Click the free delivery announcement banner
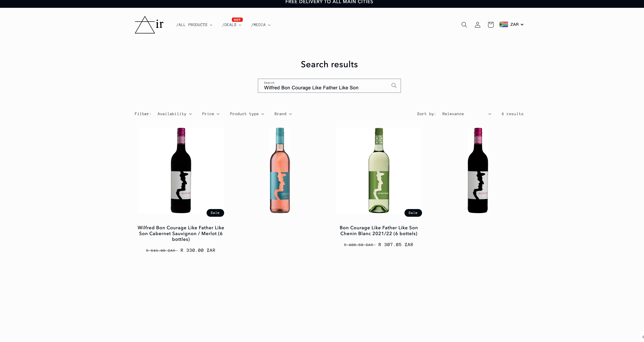The height and width of the screenshot is (342, 644). click(x=329, y=2)
